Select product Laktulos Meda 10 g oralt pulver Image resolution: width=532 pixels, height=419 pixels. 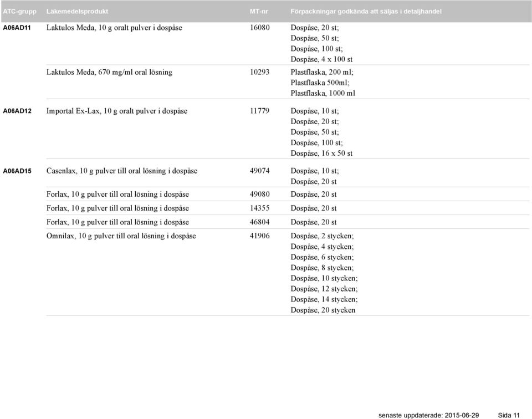(x=114, y=28)
